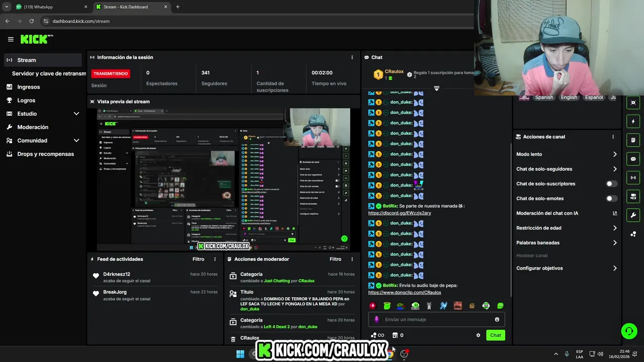Click the green Chat send button
The height and width of the screenshot is (362, 644).
(496, 335)
